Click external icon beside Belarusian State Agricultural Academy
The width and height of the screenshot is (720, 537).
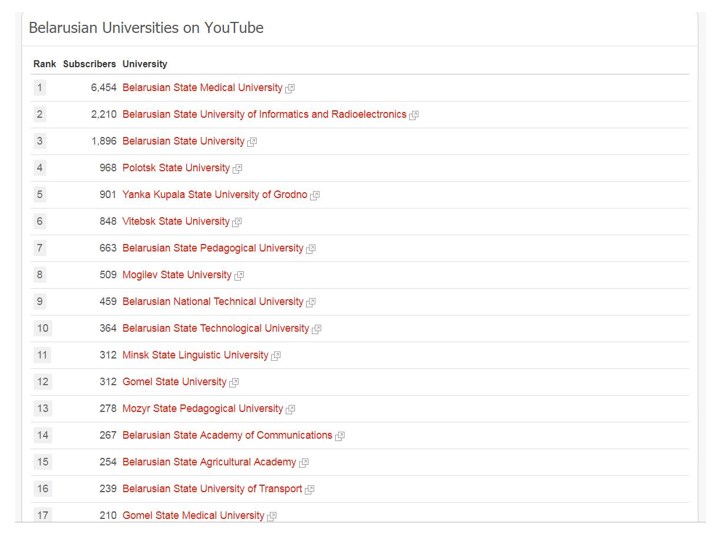304,463
